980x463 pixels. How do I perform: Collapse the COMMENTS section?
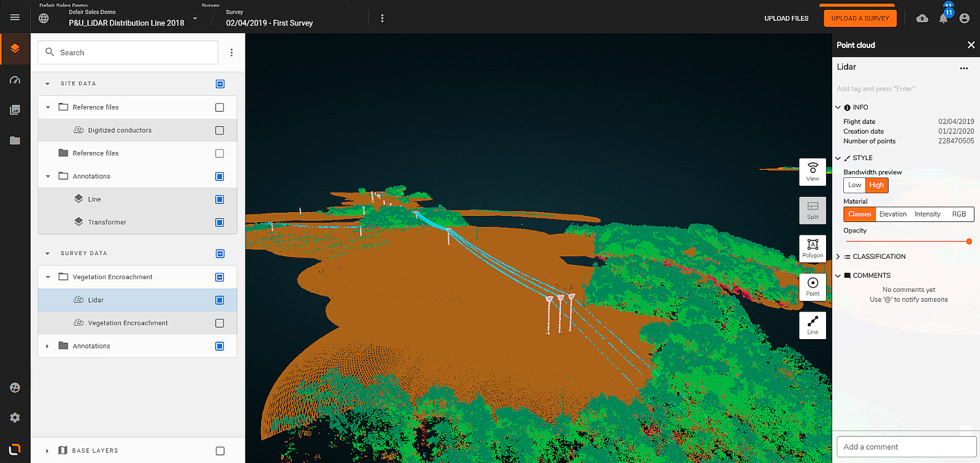pyautogui.click(x=838, y=275)
